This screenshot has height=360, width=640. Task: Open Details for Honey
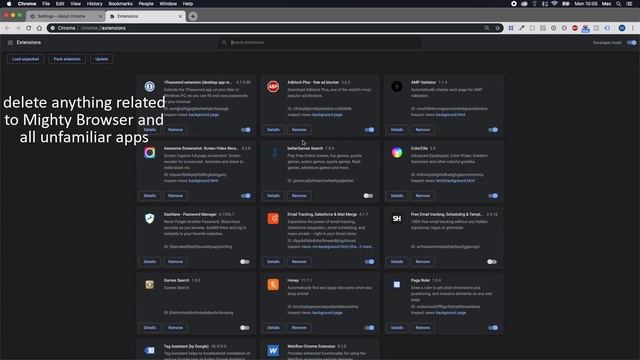click(273, 328)
